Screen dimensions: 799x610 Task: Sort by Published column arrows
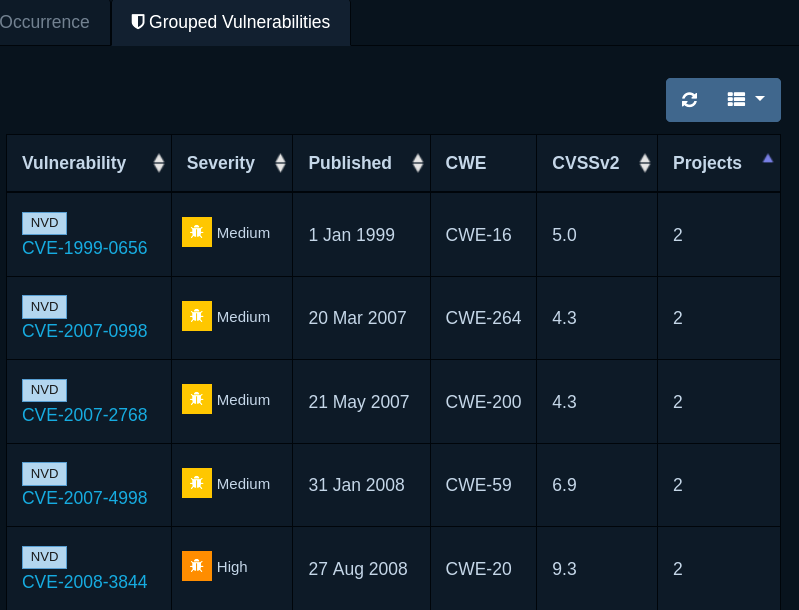pos(418,163)
